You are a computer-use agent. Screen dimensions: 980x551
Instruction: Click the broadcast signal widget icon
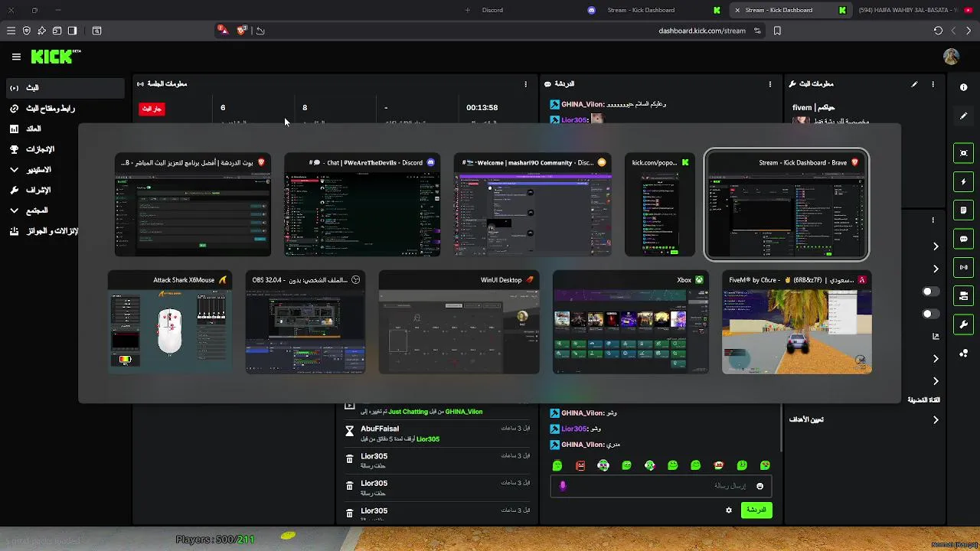(x=963, y=267)
